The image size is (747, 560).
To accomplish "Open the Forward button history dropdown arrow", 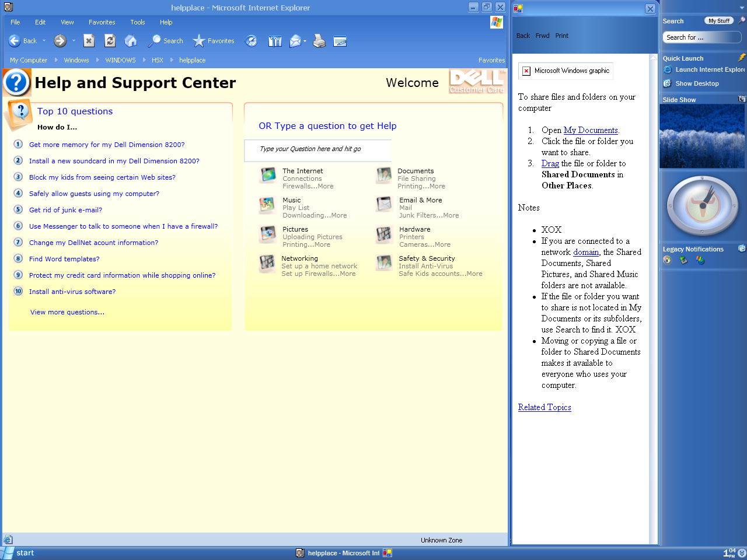I will click(x=74, y=41).
